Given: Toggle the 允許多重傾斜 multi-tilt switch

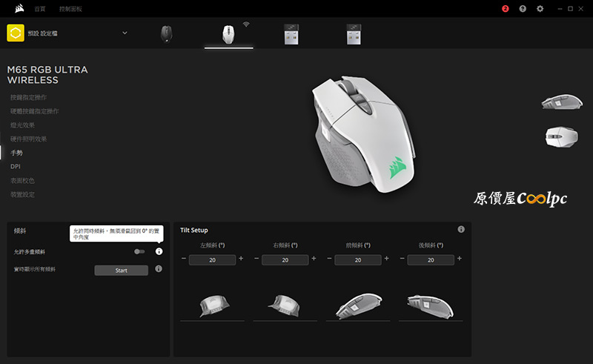Looking at the screenshot, I should click(x=139, y=251).
